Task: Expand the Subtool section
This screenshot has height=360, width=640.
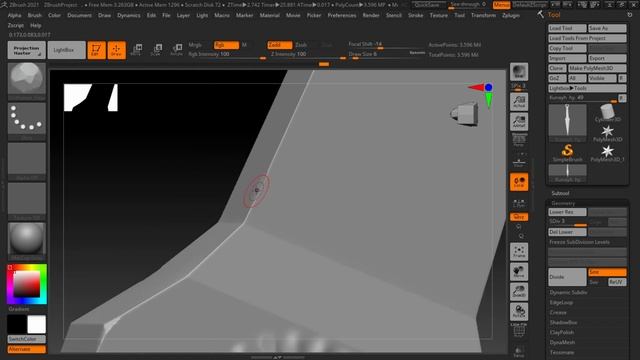Action: (560, 193)
